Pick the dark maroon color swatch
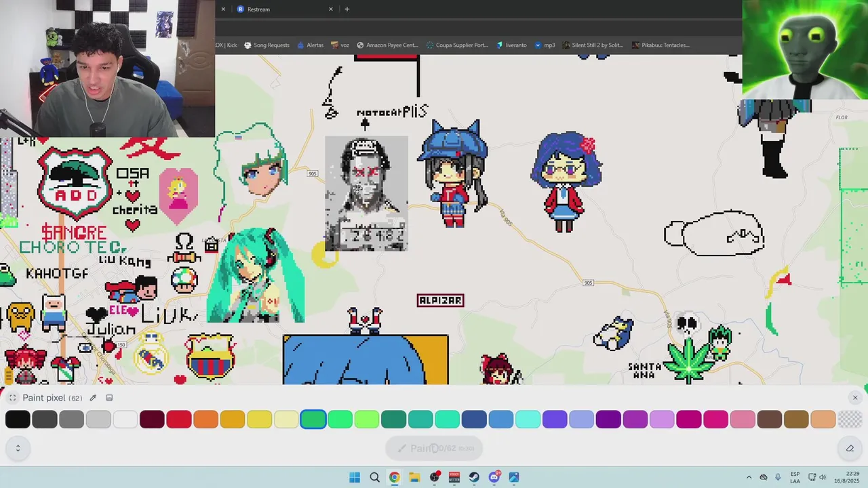 tap(152, 420)
